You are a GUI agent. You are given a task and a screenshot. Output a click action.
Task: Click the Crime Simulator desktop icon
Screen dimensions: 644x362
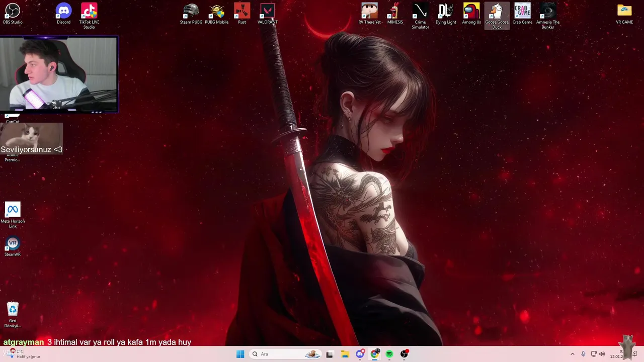[x=420, y=16]
